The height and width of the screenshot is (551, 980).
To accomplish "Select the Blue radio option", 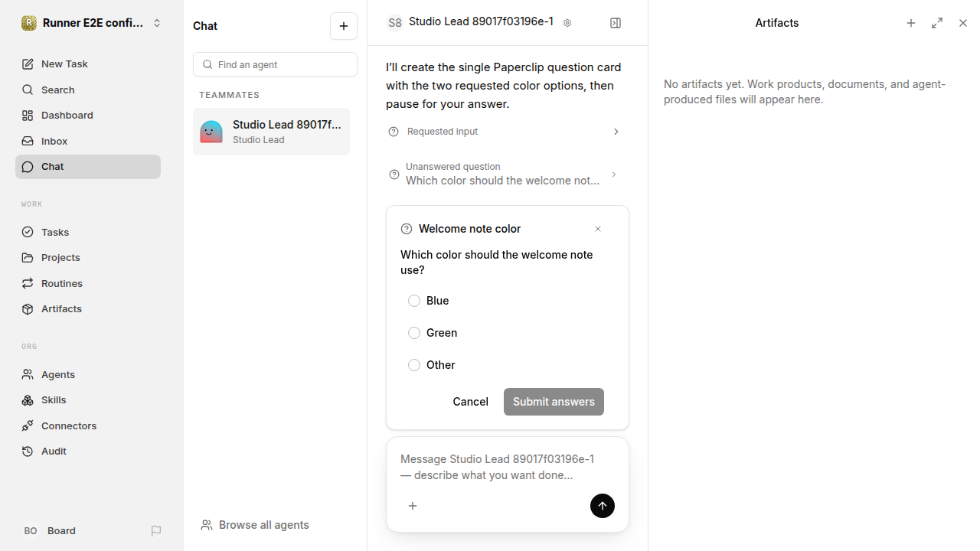I will (x=414, y=301).
